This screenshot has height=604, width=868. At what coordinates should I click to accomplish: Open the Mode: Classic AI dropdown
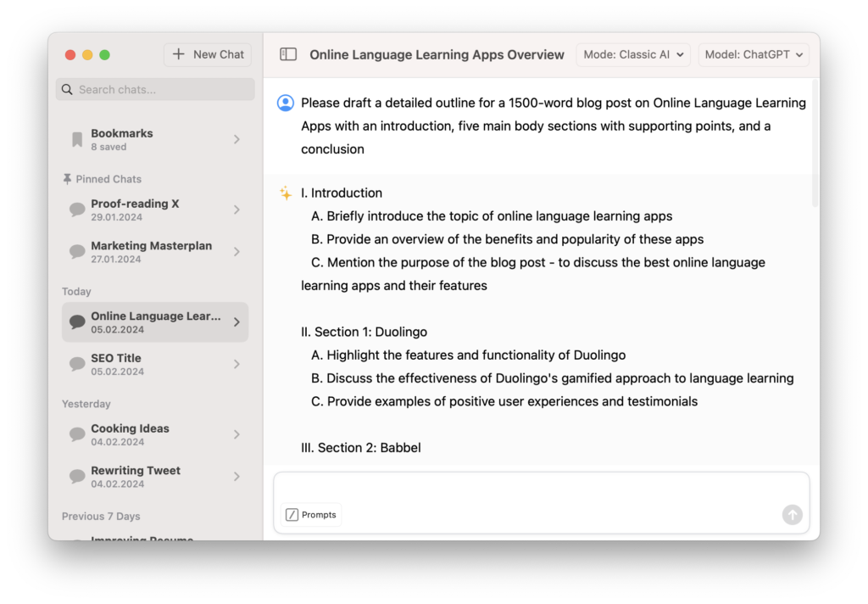coord(633,54)
